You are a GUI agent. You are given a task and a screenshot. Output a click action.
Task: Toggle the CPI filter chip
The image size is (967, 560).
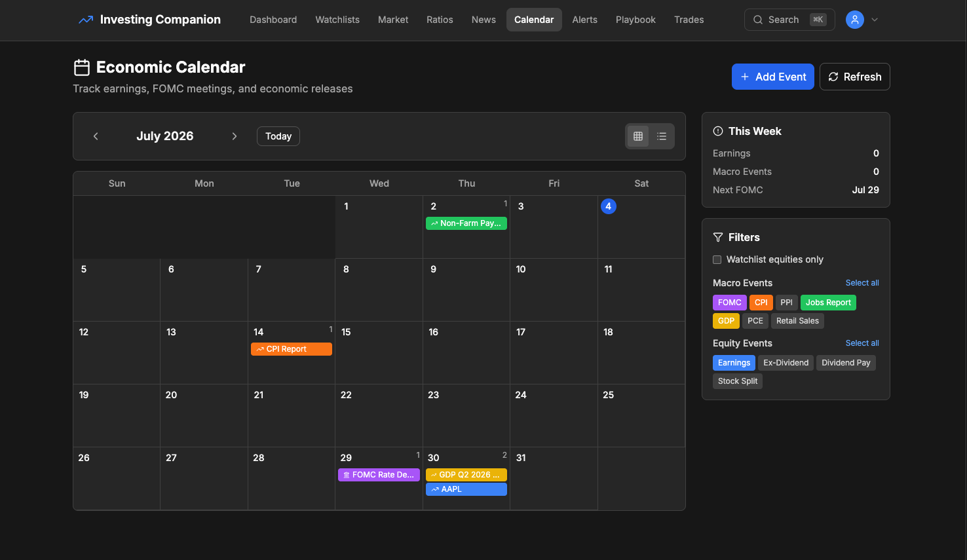(x=761, y=303)
